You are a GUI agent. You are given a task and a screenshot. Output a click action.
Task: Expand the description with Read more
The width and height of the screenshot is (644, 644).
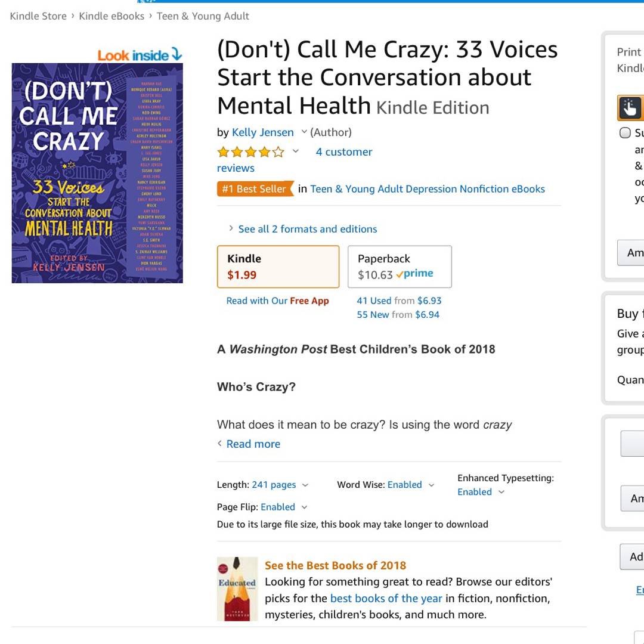253,444
